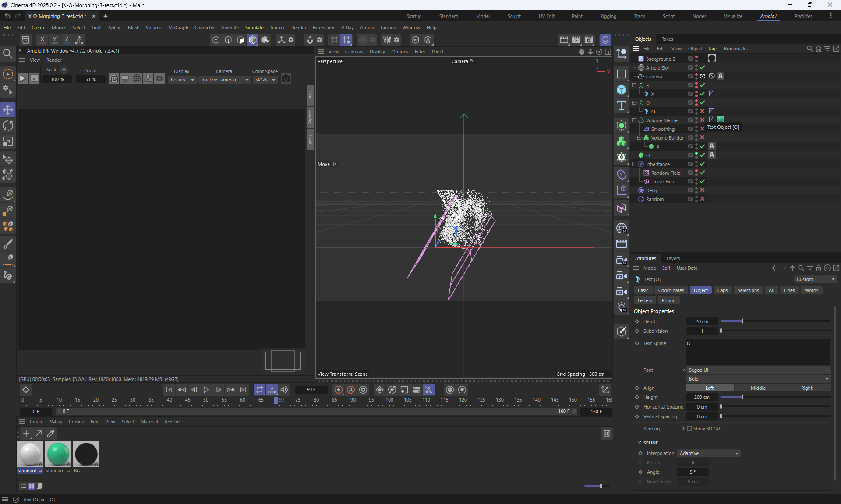This screenshot has height=504, width=841.
Task: Open the Font family Segoe UI dropdown
Action: [x=758, y=370]
